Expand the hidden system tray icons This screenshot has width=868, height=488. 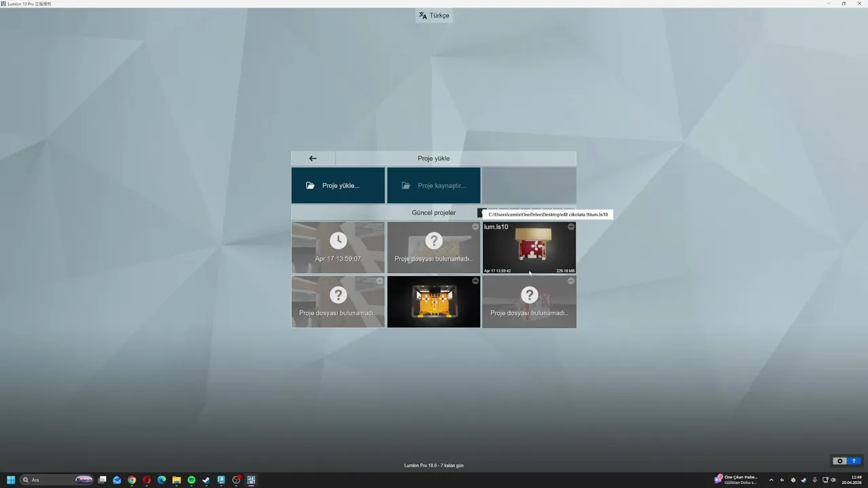771,480
